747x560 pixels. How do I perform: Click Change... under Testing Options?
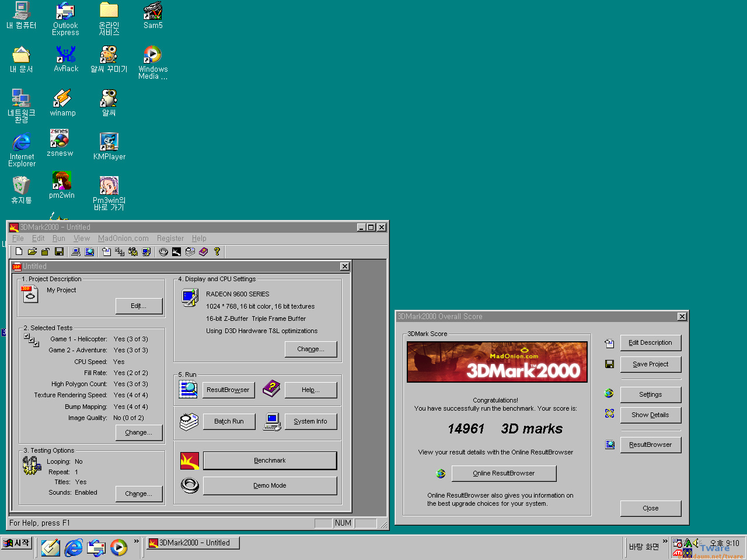pyautogui.click(x=139, y=494)
